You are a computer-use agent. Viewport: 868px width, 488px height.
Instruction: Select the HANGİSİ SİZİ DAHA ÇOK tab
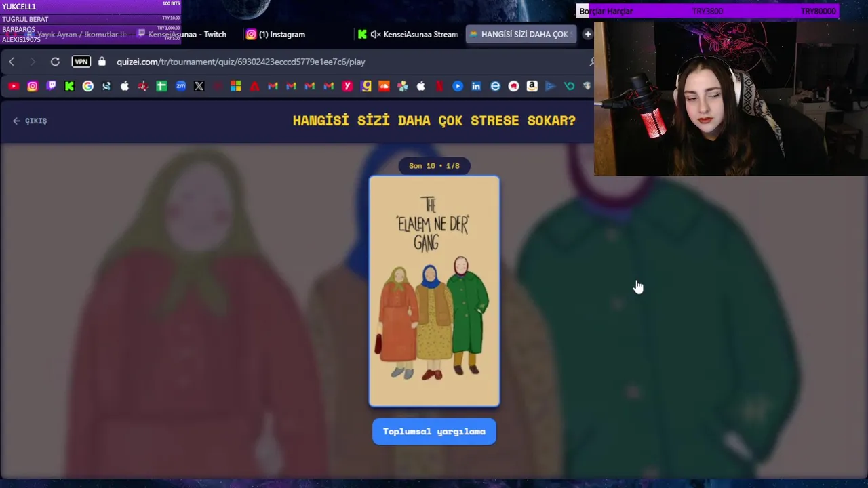[521, 34]
